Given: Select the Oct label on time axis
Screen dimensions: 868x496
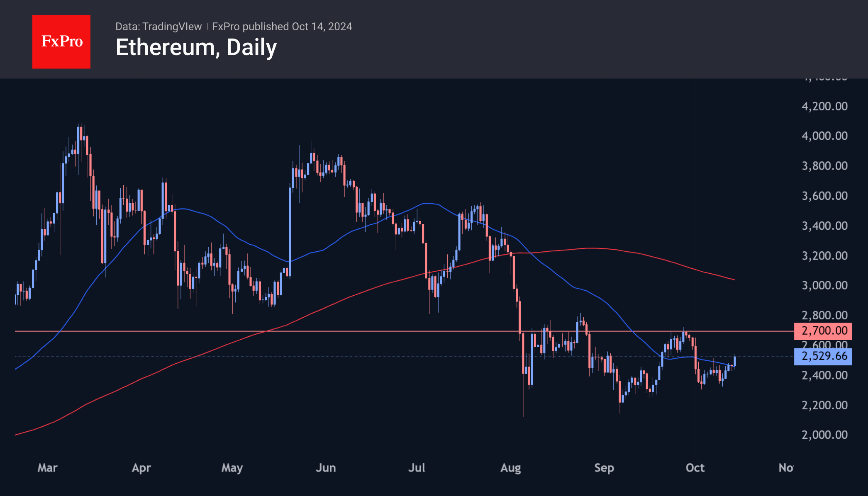Looking at the screenshot, I should point(695,468).
